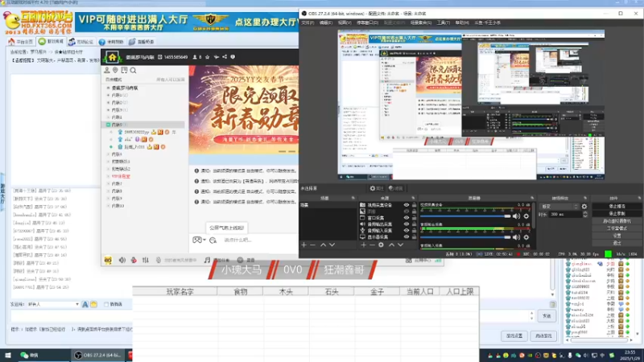This screenshot has width=644, height=362.
Task: Click the user list icon in YY sidebar
Action: (x=107, y=71)
